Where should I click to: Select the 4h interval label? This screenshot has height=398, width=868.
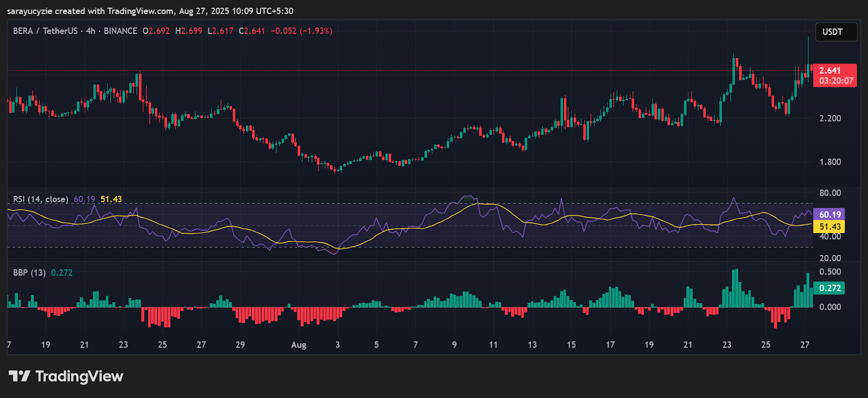(91, 31)
